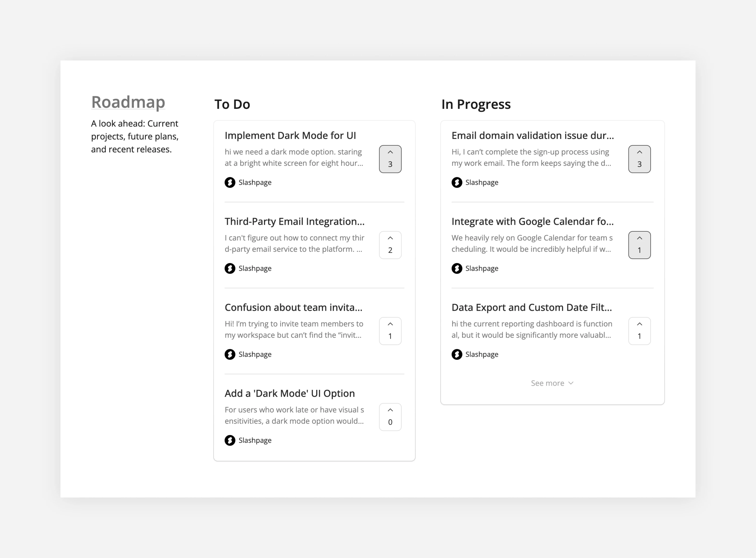Screen dimensions: 756x558
Task: Open Implement Dark Mode for UI post title
Action: pos(290,135)
